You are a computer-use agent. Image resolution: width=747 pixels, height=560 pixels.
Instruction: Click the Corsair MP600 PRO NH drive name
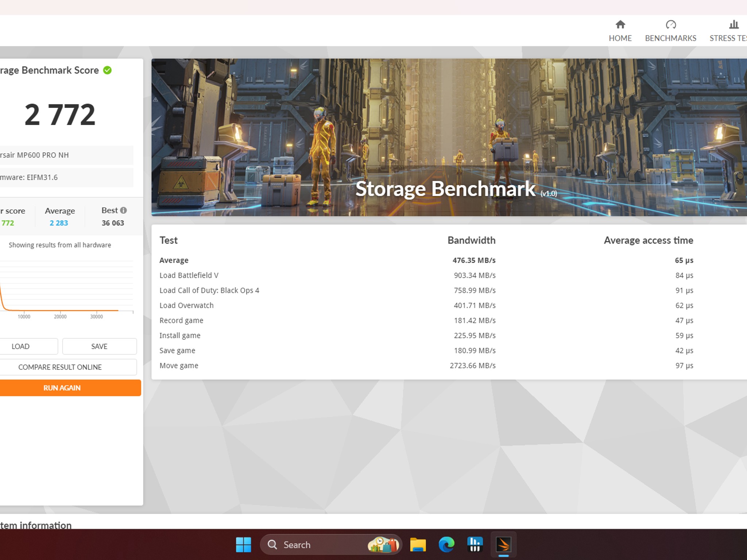click(66, 155)
